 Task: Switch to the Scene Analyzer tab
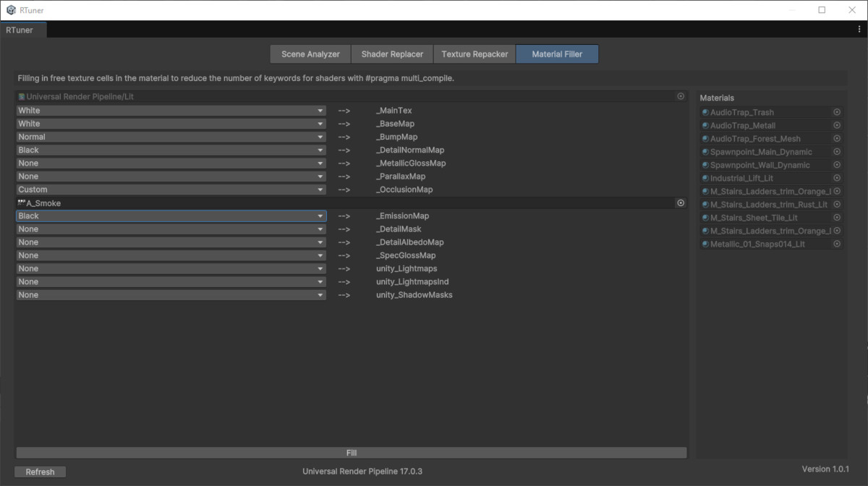(310, 54)
